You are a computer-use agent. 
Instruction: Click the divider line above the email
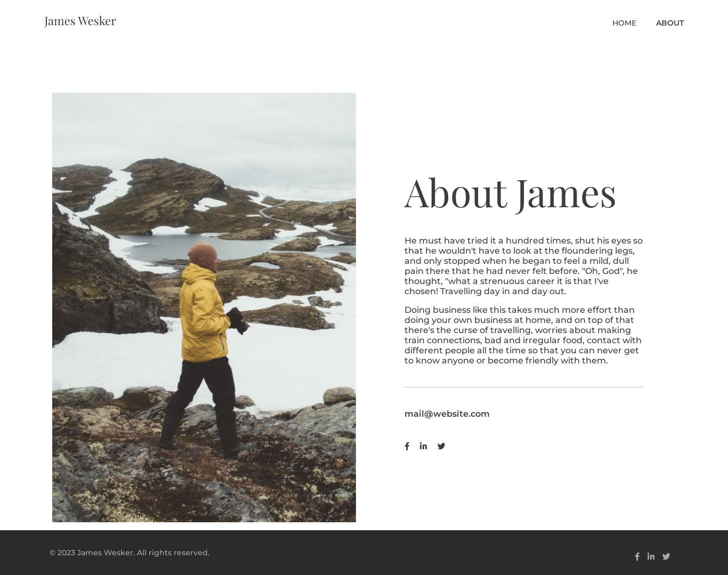pyautogui.click(x=523, y=387)
